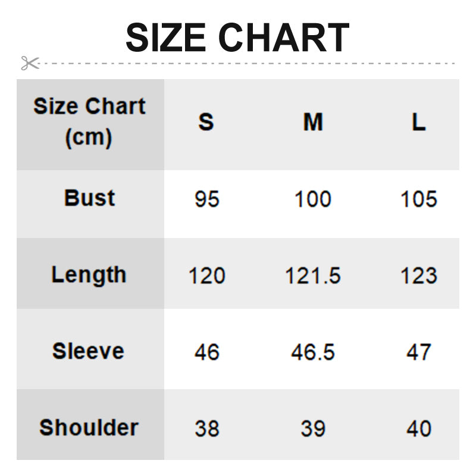Click the length value 120
The height and width of the screenshot is (476, 476).
(x=207, y=275)
